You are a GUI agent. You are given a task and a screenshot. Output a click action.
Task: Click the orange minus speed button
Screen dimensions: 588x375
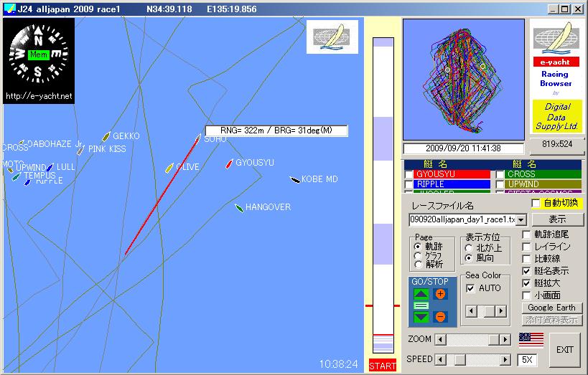pos(441,317)
